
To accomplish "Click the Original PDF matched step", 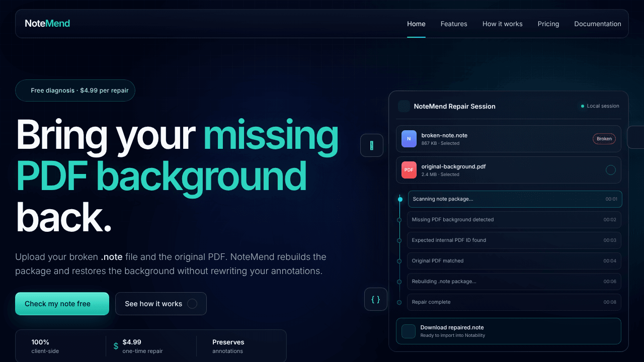I will coord(514,261).
